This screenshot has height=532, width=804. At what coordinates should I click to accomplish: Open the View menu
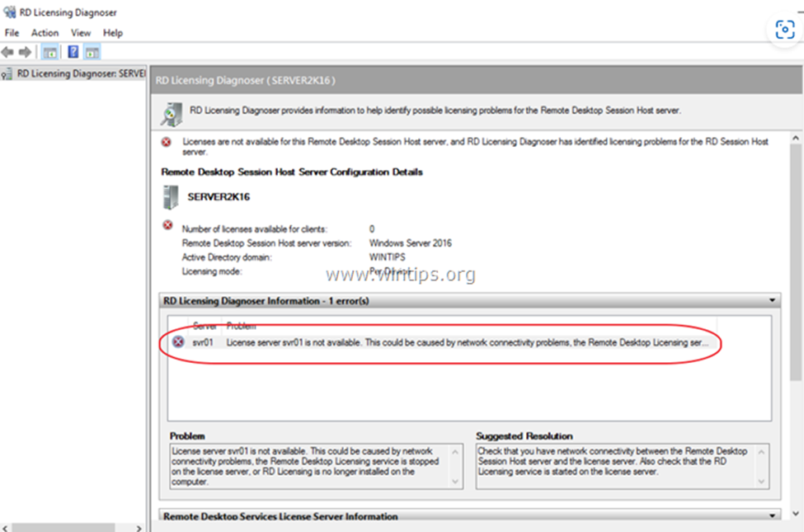pos(81,33)
